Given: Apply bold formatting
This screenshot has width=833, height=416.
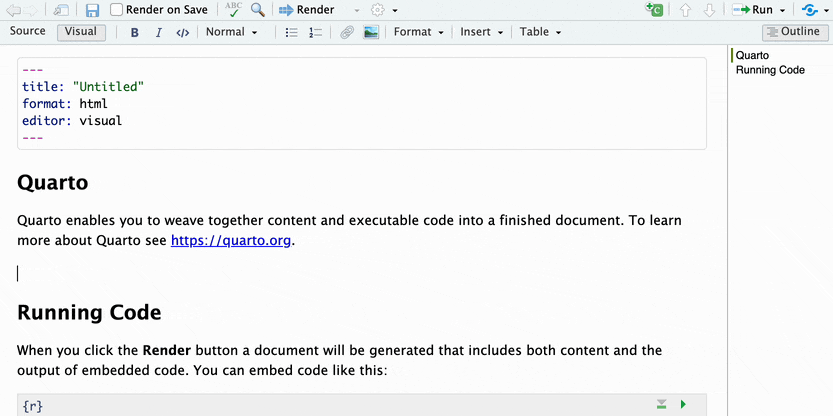Looking at the screenshot, I should pyautogui.click(x=135, y=32).
